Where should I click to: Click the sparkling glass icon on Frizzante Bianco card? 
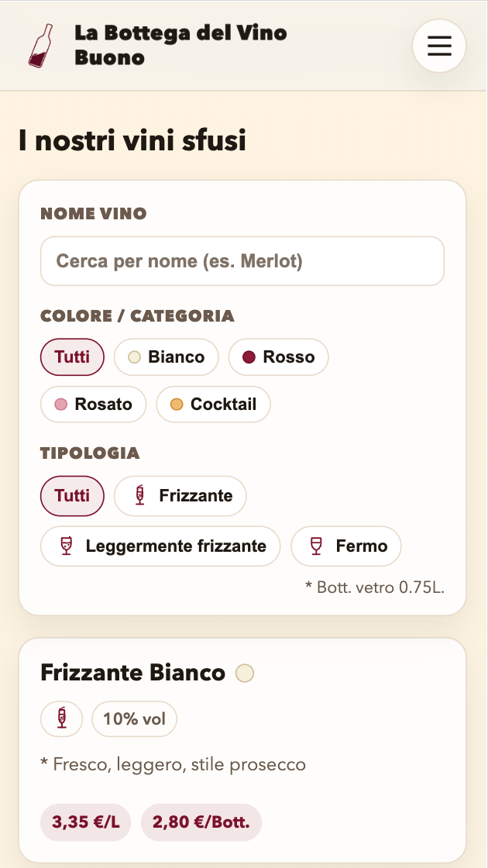click(x=61, y=718)
